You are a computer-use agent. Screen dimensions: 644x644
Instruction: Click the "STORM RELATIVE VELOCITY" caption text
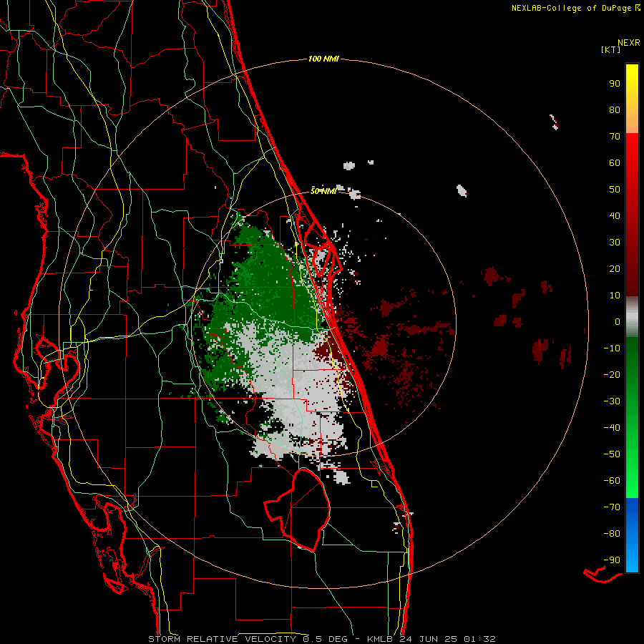tap(222, 639)
